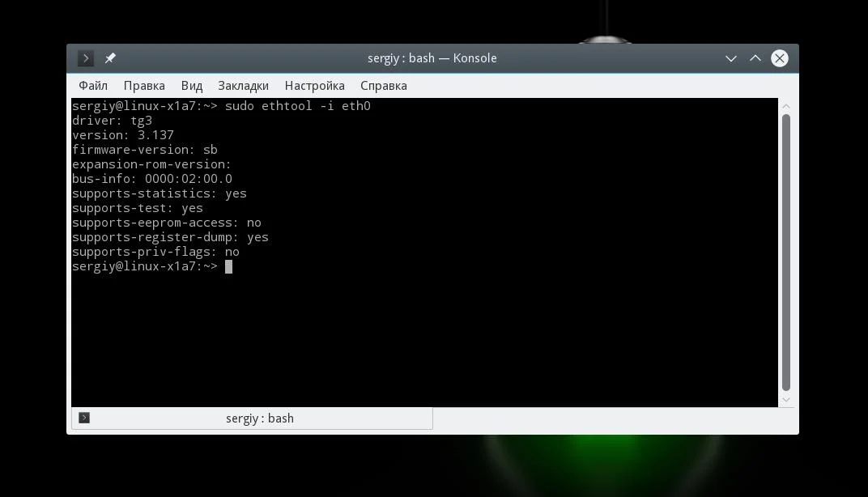This screenshot has height=497, width=868.
Task: Open the Настройка menu
Action: tap(314, 86)
